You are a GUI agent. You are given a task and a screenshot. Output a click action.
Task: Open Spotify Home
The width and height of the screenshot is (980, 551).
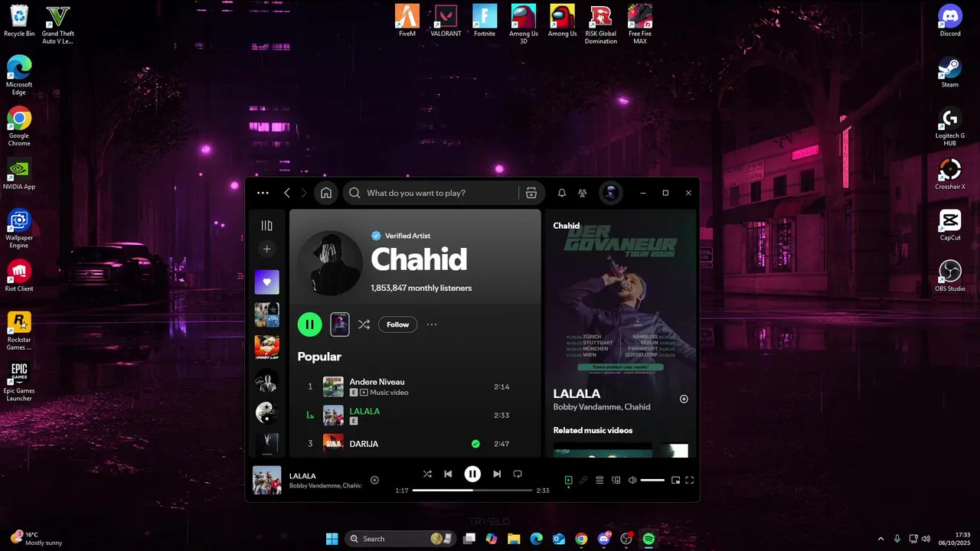pyautogui.click(x=326, y=193)
